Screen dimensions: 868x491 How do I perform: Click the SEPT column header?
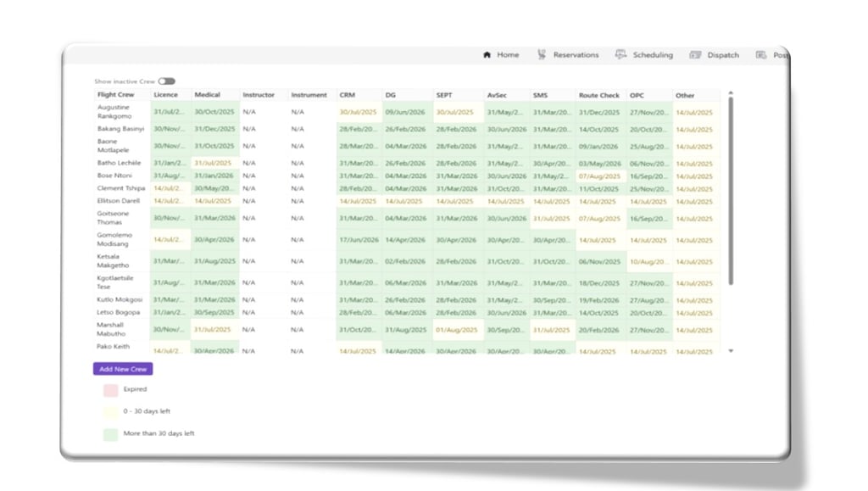click(x=444, y=95)
